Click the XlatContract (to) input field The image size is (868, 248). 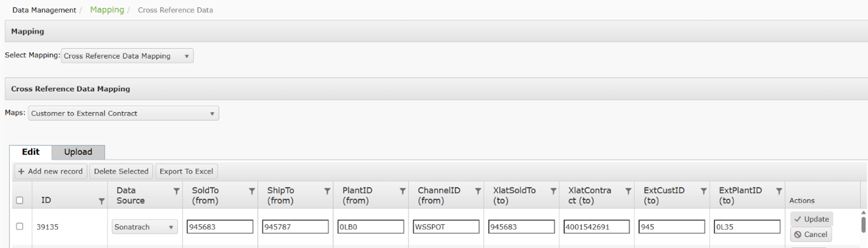[x=596, y=227]
